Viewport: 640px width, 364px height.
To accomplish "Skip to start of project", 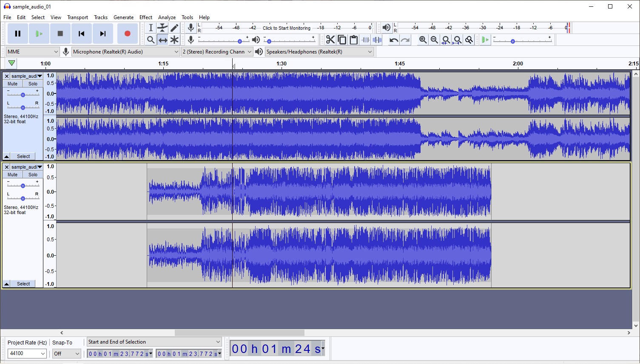I will tap(82, 34).
